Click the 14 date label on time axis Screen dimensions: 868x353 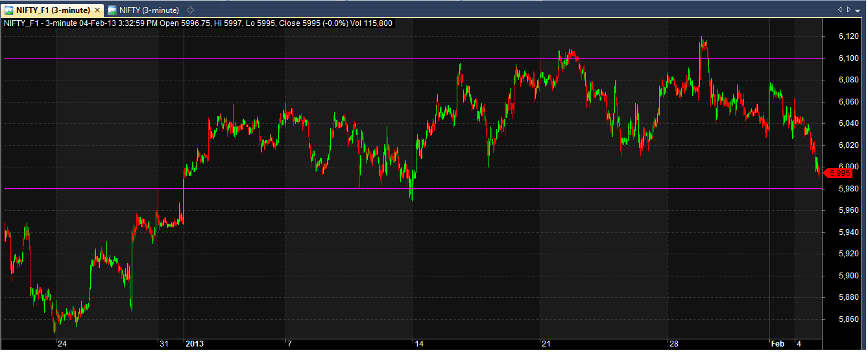pyautogui.click(x=420, y=343)
